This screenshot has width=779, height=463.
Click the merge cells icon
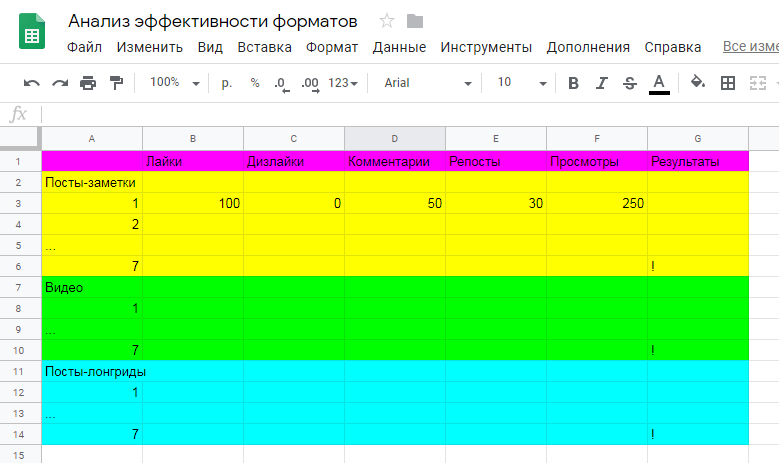tap(758, 83)
